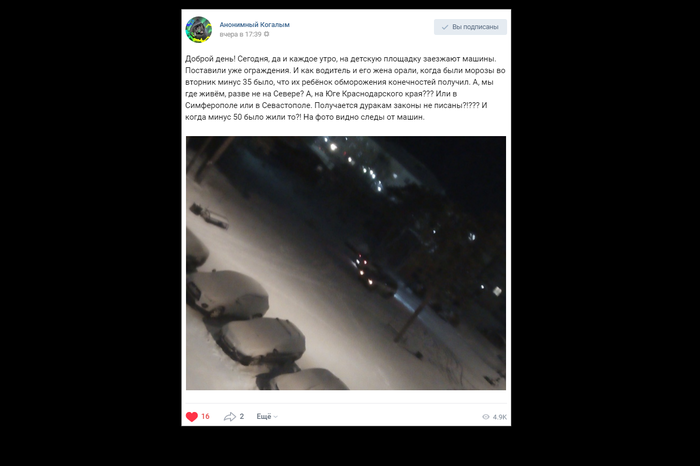Click the black backdrop left of the post

tap(89, 232)
